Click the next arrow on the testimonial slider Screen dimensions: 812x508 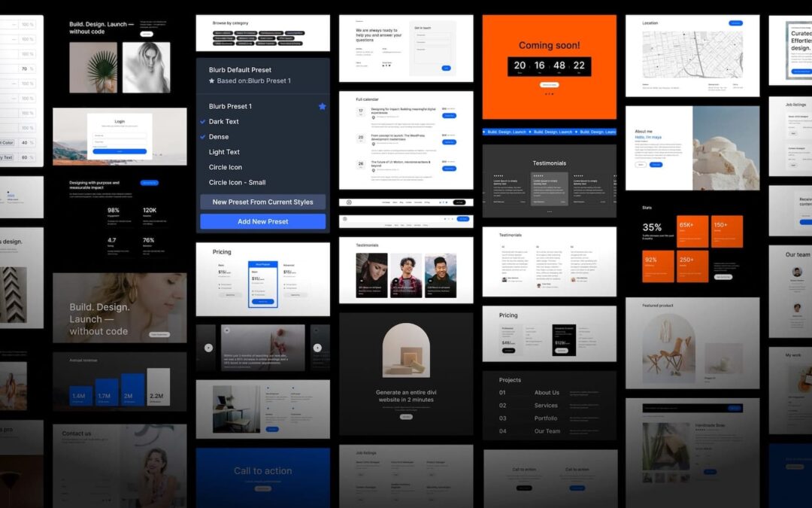(317, 348)
